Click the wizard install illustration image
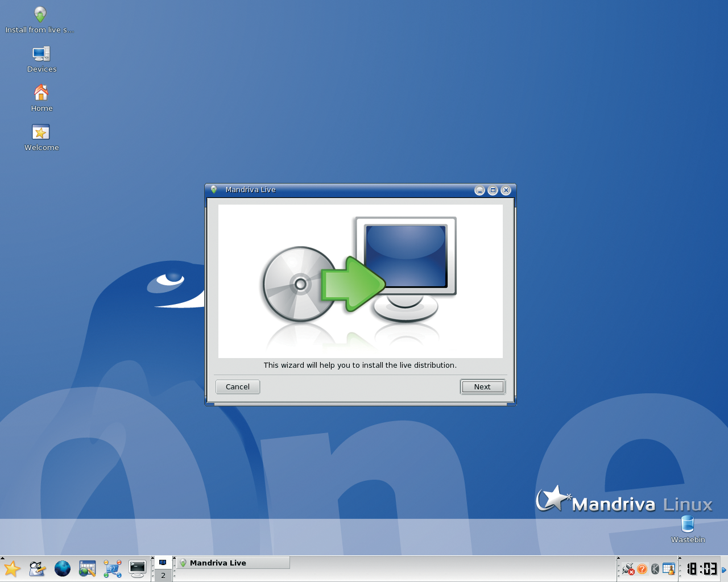The image size is (728, 582). point(361,281)
